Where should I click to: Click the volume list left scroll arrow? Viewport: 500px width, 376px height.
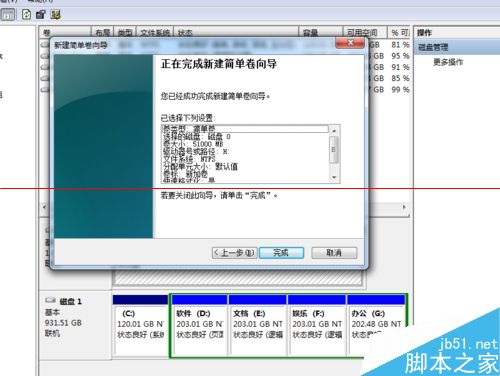(45, 207)
